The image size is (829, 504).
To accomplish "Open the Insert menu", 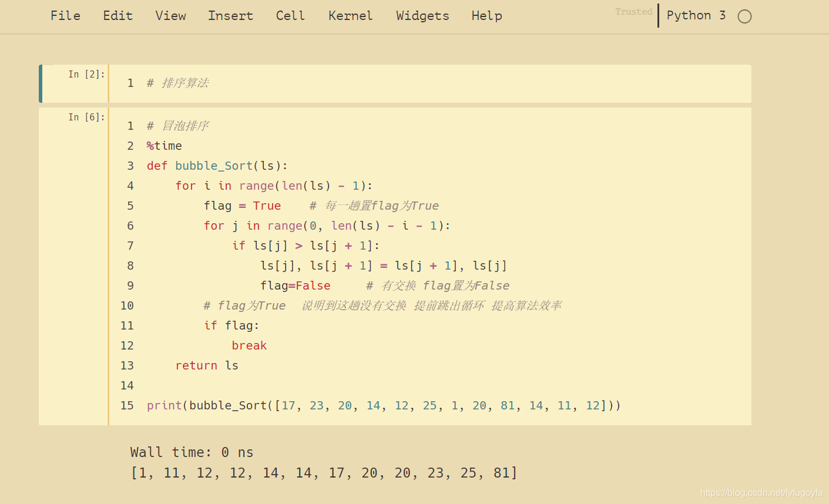I will click(230, 16).
